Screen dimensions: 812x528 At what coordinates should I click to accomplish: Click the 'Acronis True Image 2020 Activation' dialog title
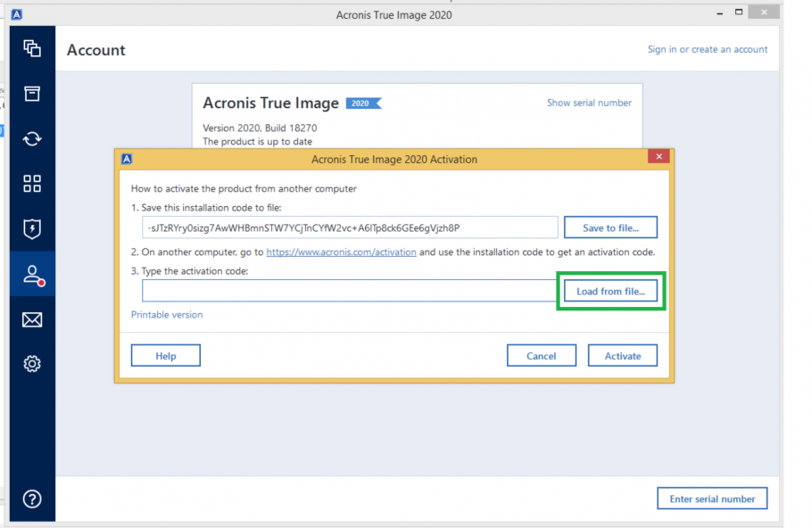(x=394, y=160)
